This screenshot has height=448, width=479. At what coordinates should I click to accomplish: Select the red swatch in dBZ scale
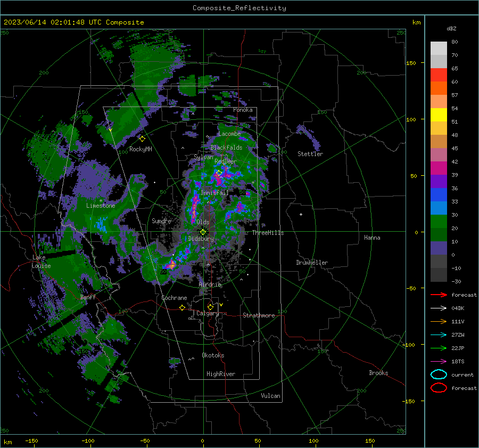[439, 75]
